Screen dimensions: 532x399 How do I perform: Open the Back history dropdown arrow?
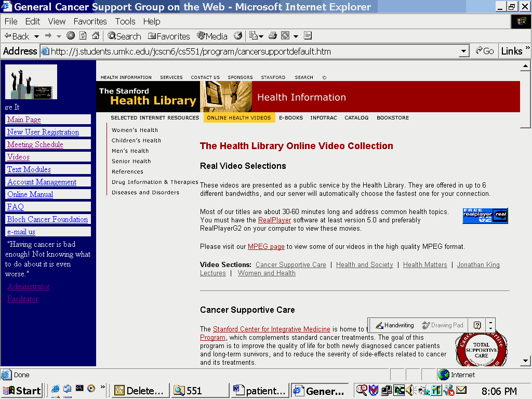point(36,36)
